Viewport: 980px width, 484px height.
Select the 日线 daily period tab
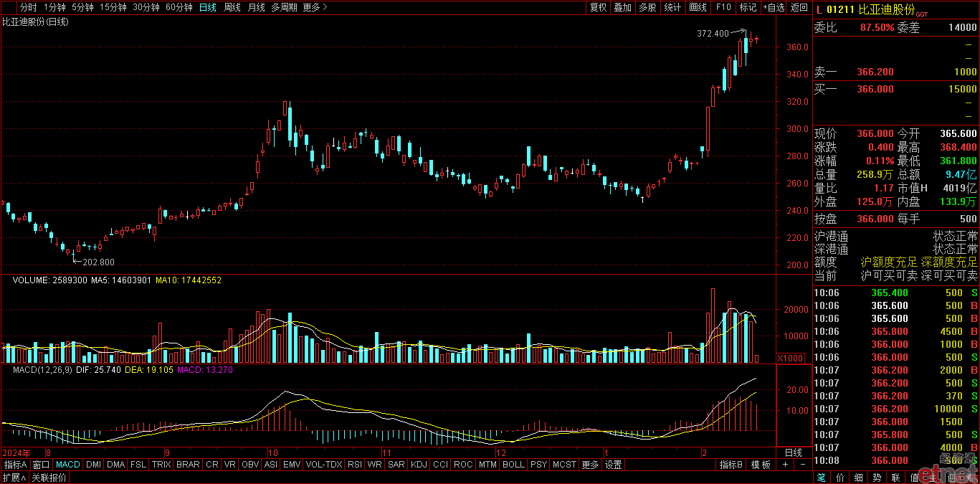pos(207,7)
